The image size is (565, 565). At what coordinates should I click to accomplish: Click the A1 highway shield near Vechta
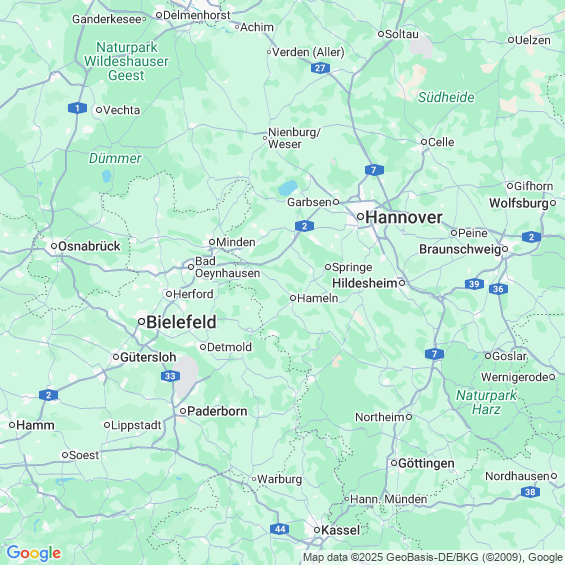77,108
